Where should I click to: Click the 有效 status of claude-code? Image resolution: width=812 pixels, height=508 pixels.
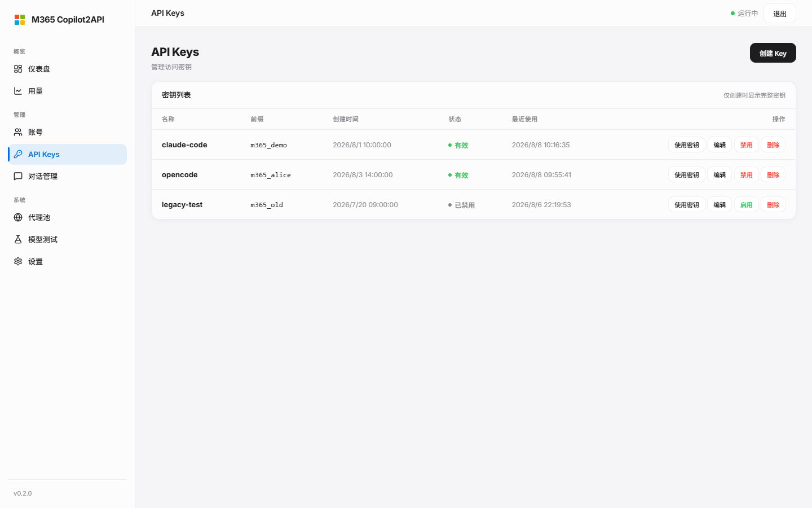point(458,145)
